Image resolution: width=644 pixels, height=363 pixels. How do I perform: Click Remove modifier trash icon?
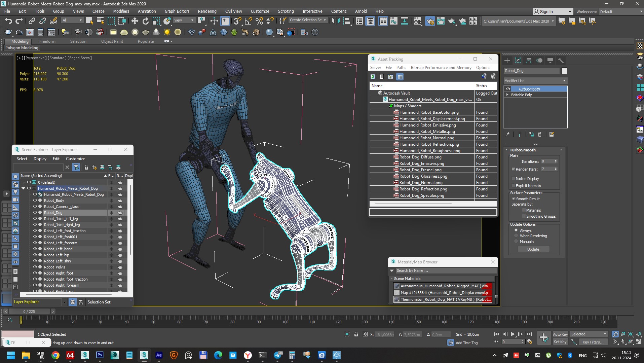pyautogui.click(x=540, y=134)
